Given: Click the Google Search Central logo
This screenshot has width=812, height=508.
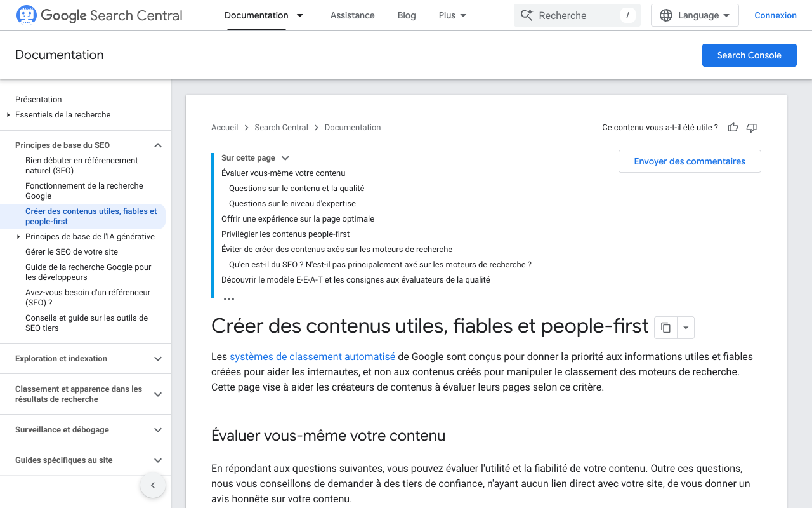Looking at the screenshot, I should pyautogui.click(x=99, y=15).
